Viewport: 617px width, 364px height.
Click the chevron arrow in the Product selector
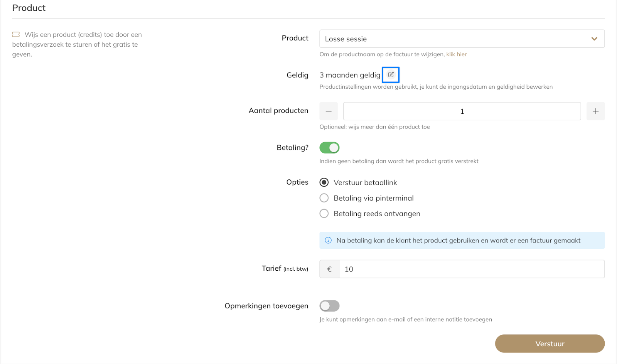coord(594,39)
